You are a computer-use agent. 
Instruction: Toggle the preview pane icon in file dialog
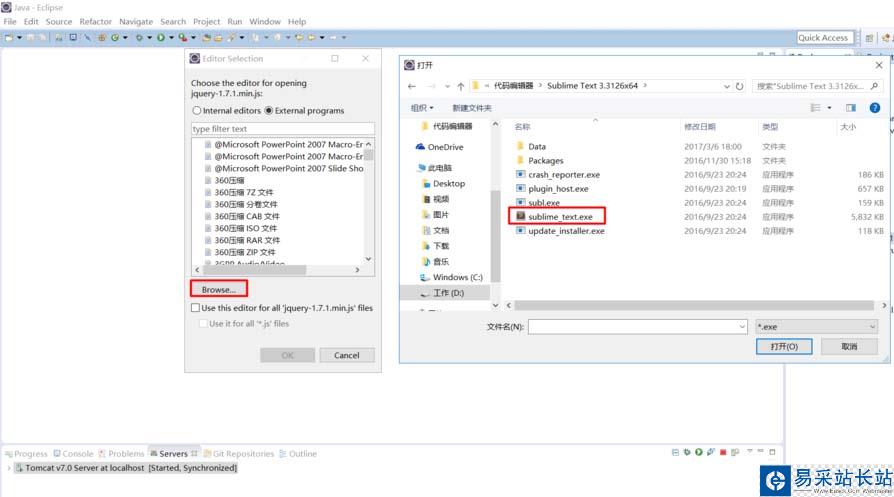[851, 108]
